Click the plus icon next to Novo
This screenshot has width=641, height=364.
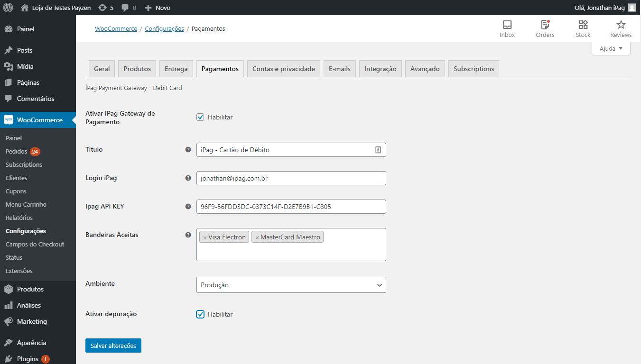148,8
